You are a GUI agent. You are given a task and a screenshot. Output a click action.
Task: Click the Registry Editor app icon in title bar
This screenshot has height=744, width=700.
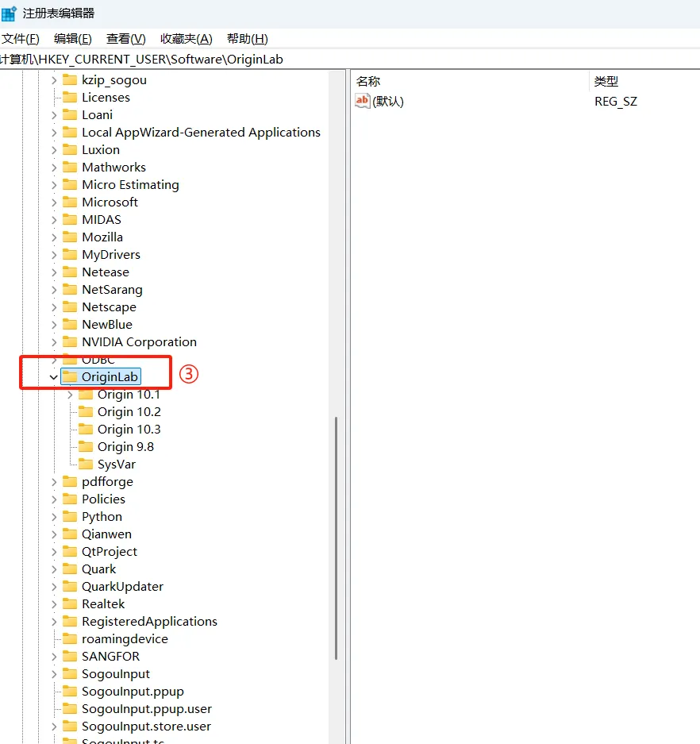point(9,13)
